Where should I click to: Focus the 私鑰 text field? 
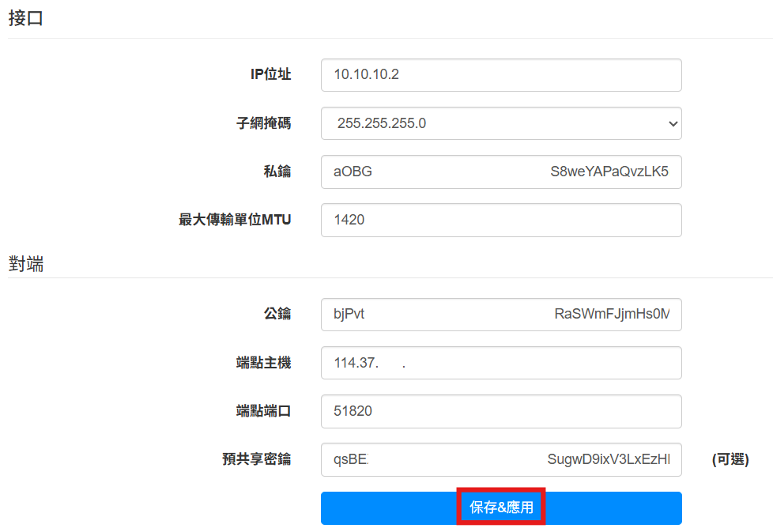tap(500, 172)
